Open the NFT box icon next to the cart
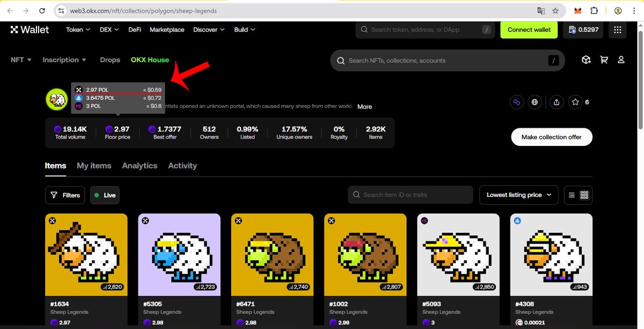Viewport: 644px width, 329px height. pos(587,60)
